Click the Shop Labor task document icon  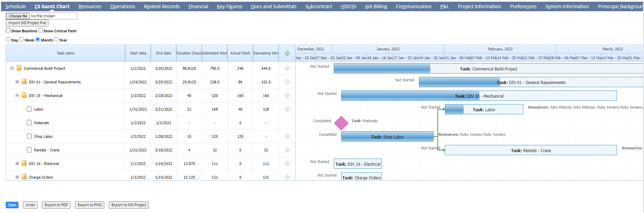tap(29, 136)
